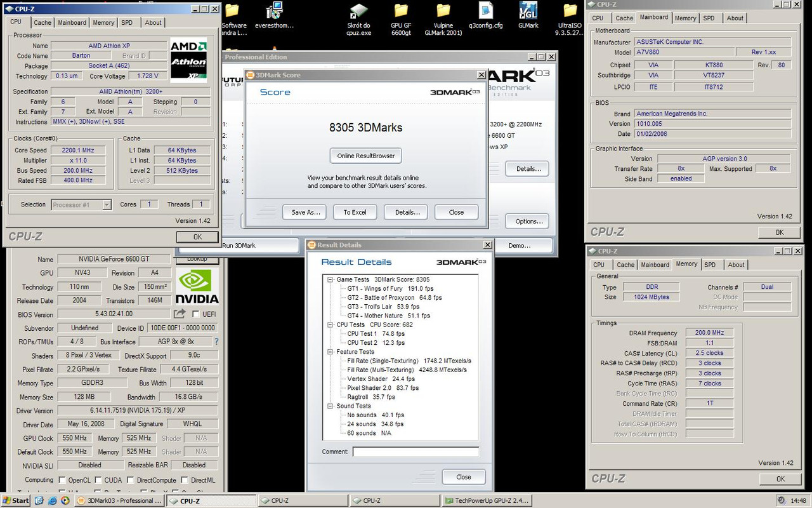Open Mainboard tab in CPU-Z Memory window

click(x=654, y=265)
